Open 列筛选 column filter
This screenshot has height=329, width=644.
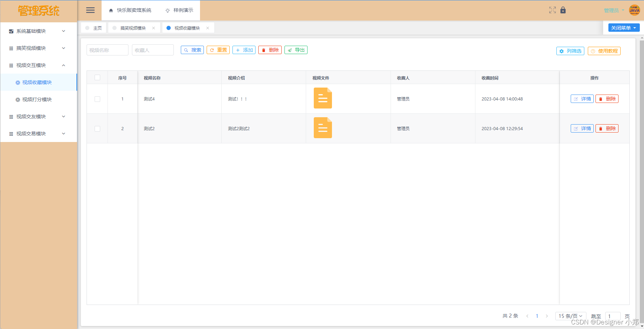coord(570,51)
